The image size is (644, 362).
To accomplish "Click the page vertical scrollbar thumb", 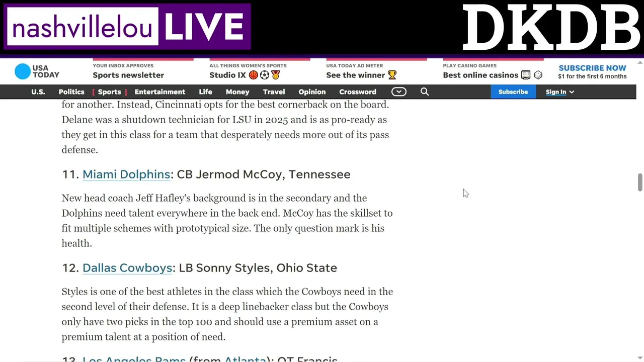I will pos(640,182).
